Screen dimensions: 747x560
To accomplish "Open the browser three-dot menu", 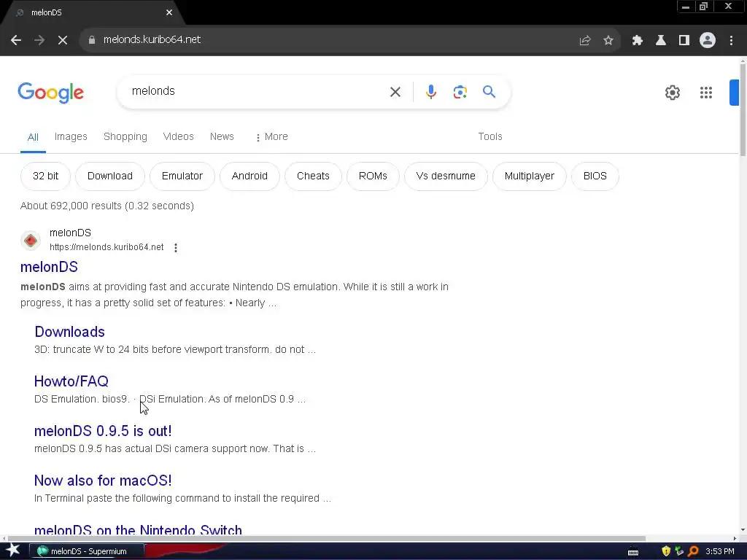I will tap(731, 41).
